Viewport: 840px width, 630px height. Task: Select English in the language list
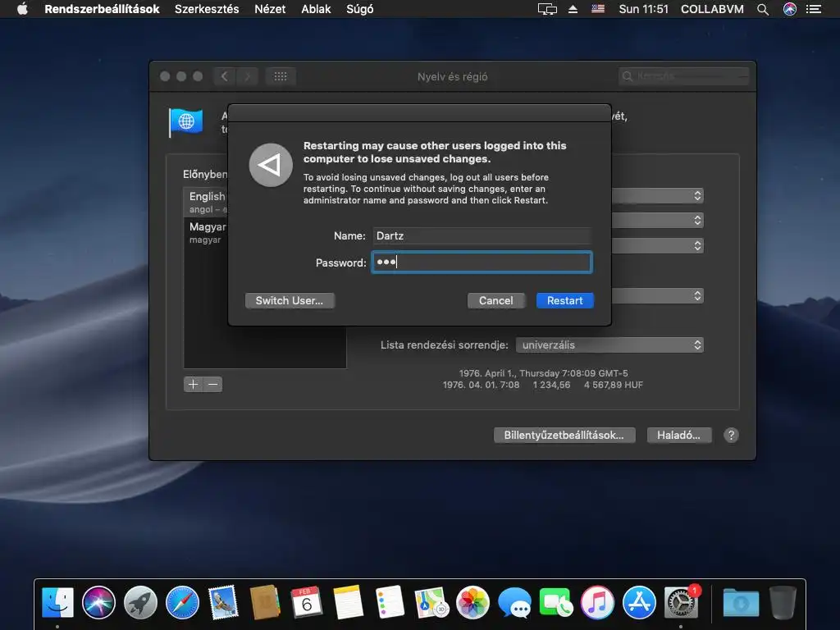pyautogui.click(x=206, y=202)
